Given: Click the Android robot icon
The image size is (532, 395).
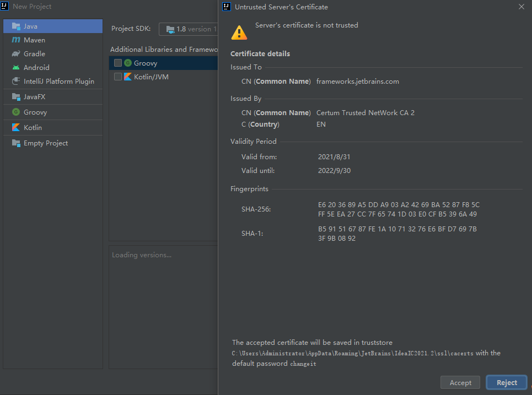Looking at the screenshot, I should [x=16, y=67].
